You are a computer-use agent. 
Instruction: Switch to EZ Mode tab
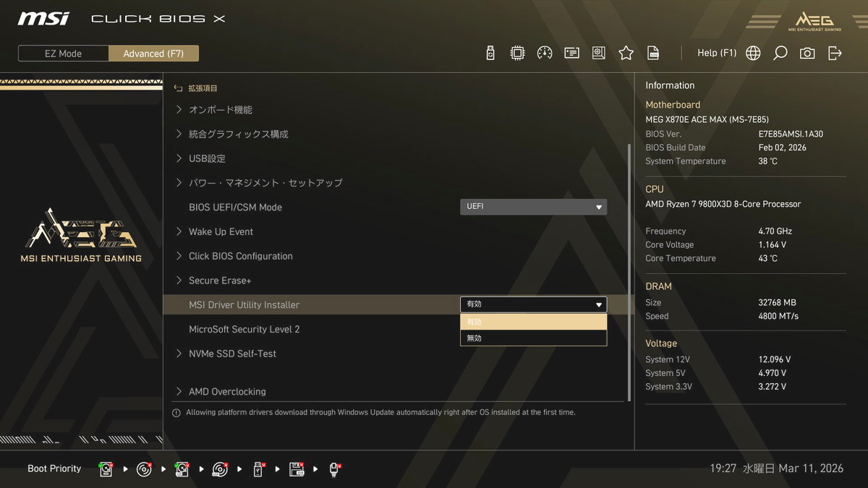tap(64, 53)
